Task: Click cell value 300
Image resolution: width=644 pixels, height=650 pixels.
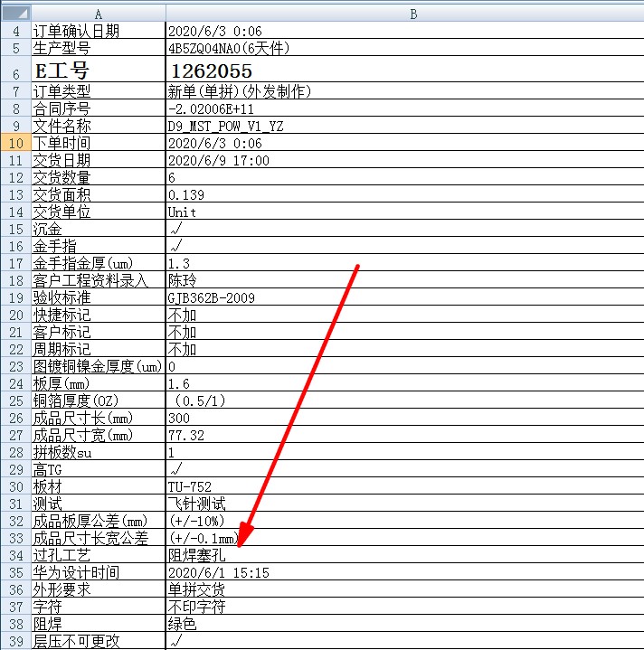Action: [x=404, y=419]
